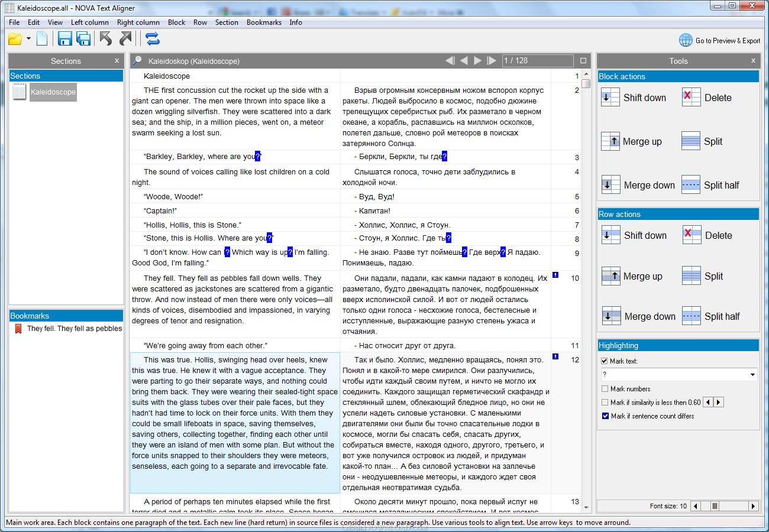The image size is (769, 532).
Task: Click Row actions Merge down
Action: [x=639, y=316]
